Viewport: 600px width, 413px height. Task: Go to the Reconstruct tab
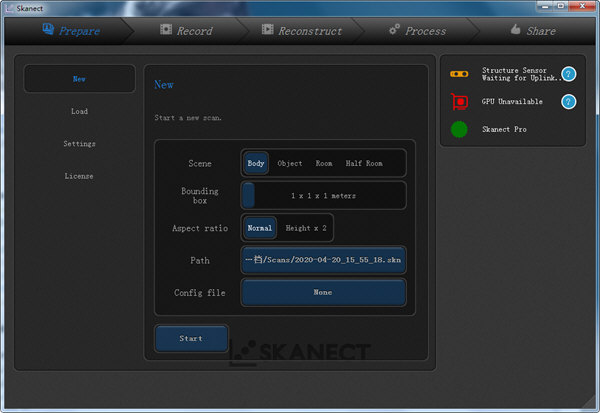coord(302,31)
